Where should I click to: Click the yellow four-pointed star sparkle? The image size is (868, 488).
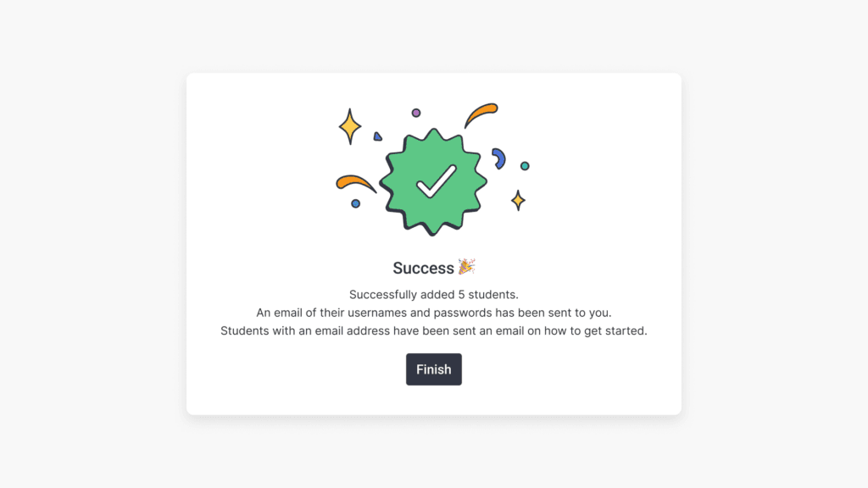coord(349,125)
